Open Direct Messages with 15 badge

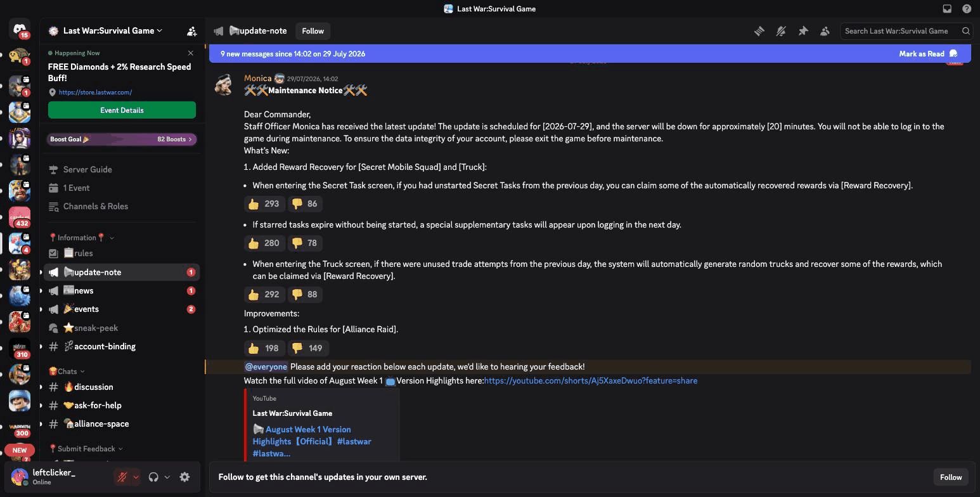[20, 29]
